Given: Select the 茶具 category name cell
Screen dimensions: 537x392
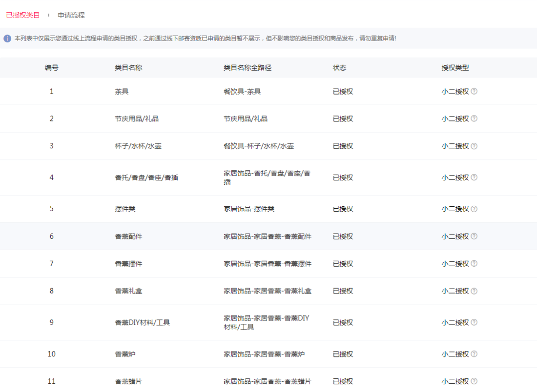Looking at the screenshot, I should 122,91.
